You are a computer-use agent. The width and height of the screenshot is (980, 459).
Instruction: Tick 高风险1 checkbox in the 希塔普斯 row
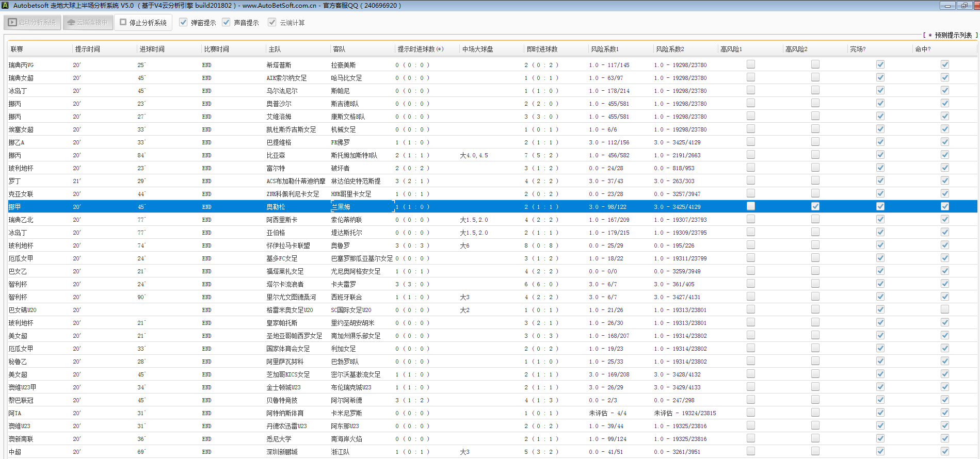[x=750, y=64]
